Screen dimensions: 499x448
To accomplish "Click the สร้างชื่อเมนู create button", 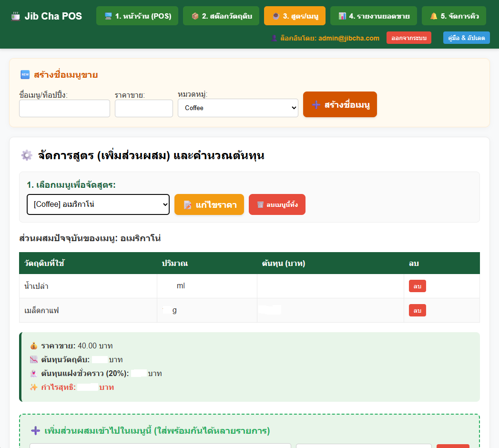I will (x=340, y=104).
